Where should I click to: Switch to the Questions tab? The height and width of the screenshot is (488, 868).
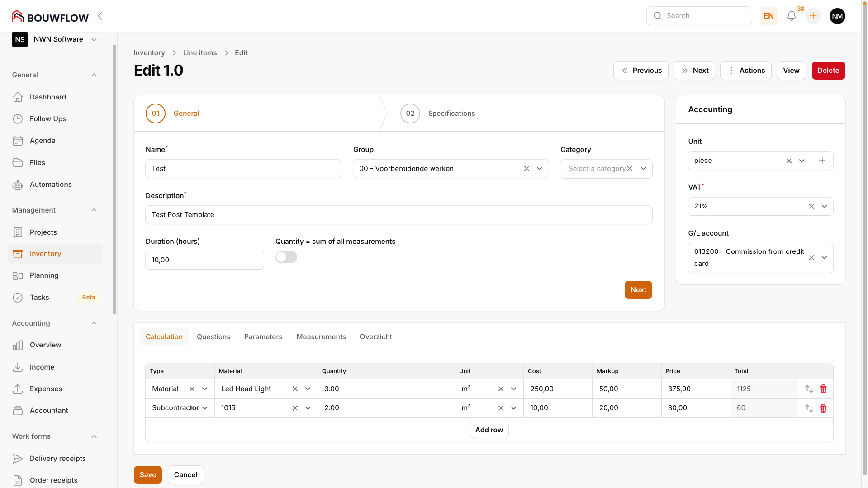[x=213, y=337]
